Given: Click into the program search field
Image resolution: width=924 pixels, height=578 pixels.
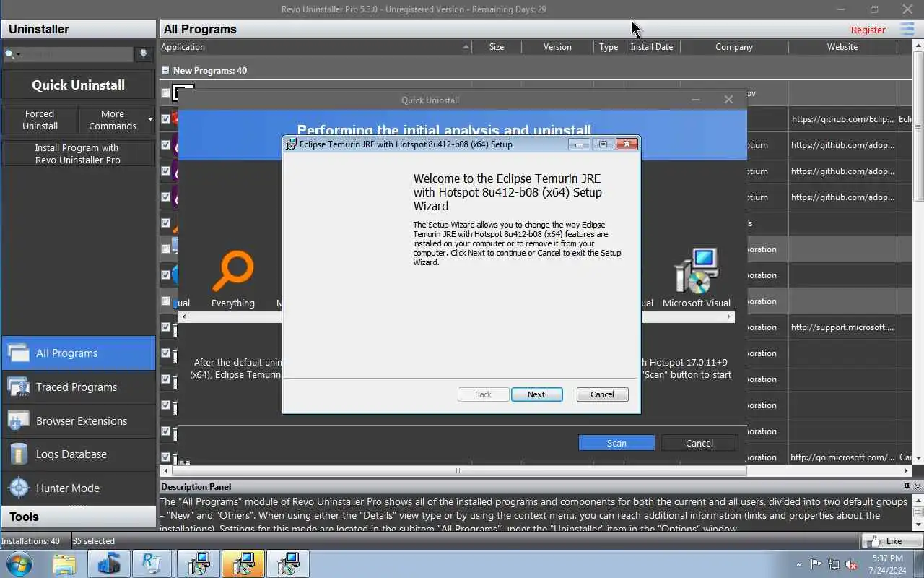Looking at the screenshot, I should [x=74, y=54].
